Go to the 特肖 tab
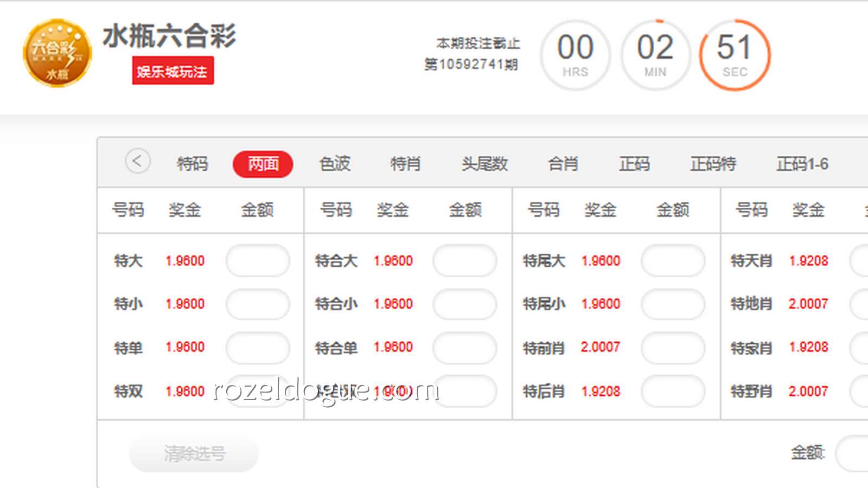Image resolution: width=868 pixels, height=488 pixels. [x=406, y=164]
